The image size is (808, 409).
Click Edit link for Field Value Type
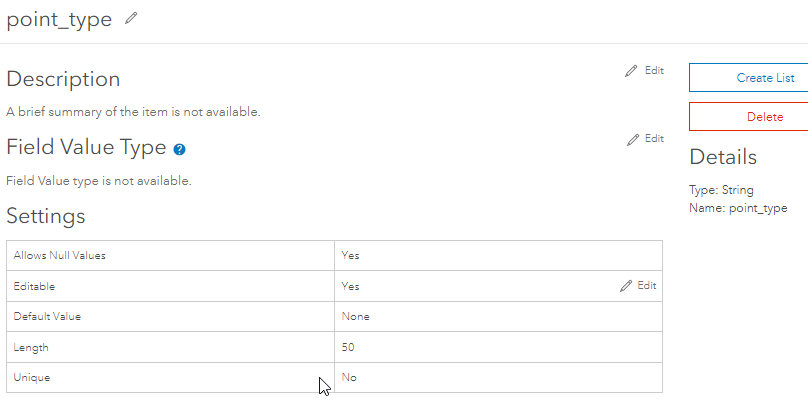coord(653,139)
